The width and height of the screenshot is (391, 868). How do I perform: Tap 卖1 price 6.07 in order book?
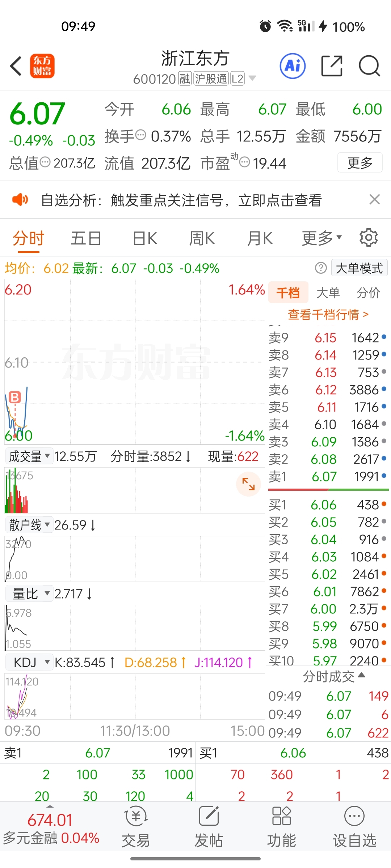point(324,476)
